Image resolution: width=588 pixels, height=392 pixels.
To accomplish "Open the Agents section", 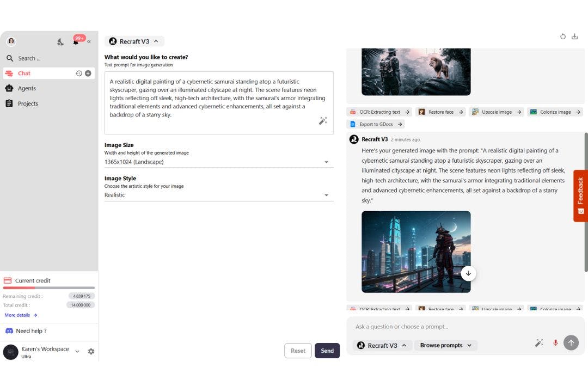I will [x=49, y=88].
